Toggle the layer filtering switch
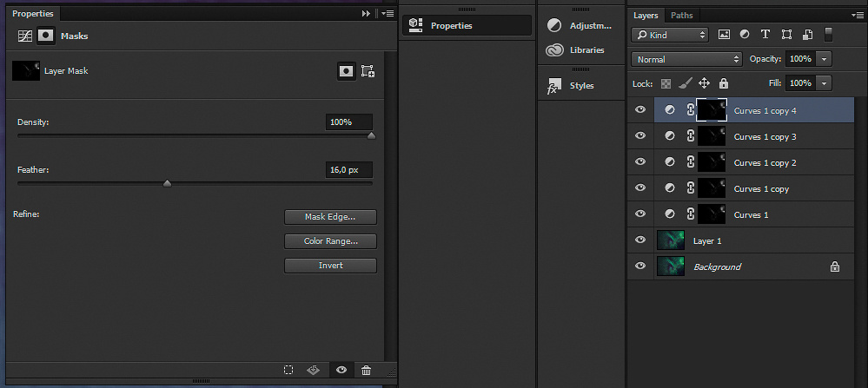Screen dimensions: 868x388 click(828, 34)
